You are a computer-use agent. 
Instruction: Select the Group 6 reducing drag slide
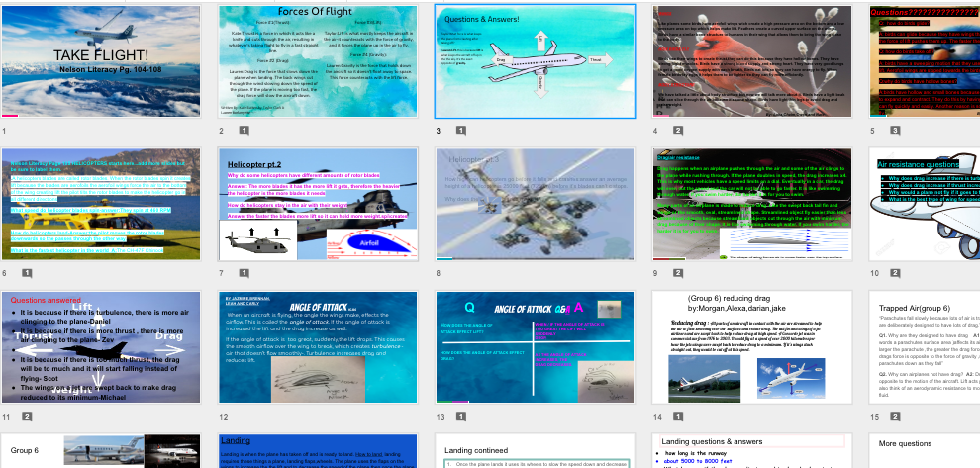[751, 348]
